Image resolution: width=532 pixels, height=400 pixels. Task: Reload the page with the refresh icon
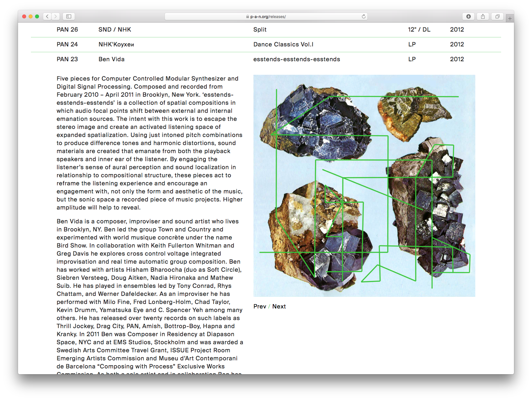click(364, 16)
